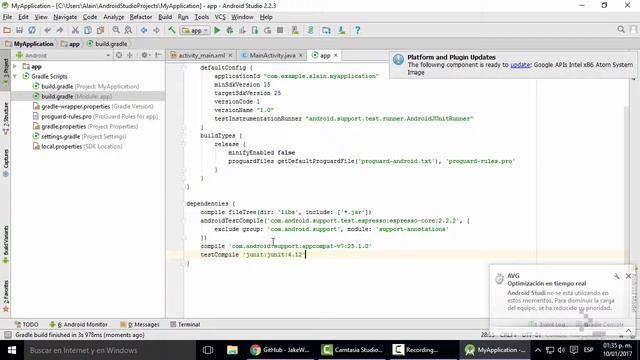Open the SDK Manager download icon
Image resolution: width=640 pixels, height=360 pixels.
click(x=342, y=30)
